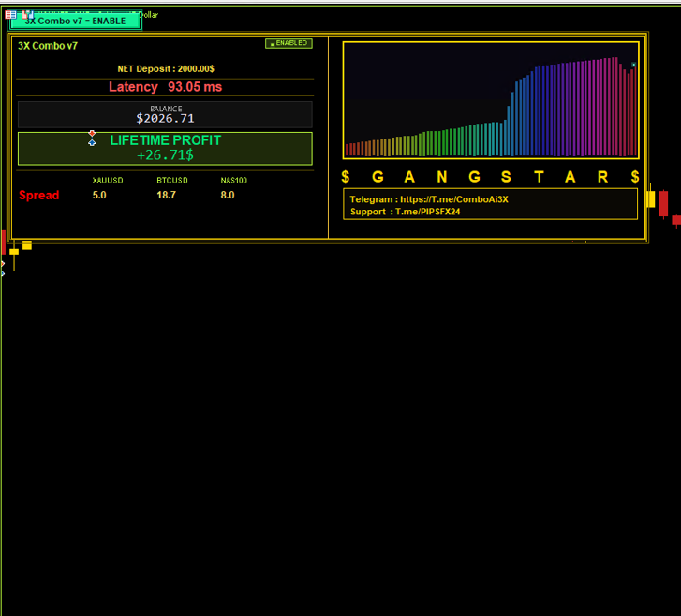Image resolution: width=681 pixels, height=616 pixels.
Task: Toggle the green ENABLED status badge
Action: [x=289, y=43]
